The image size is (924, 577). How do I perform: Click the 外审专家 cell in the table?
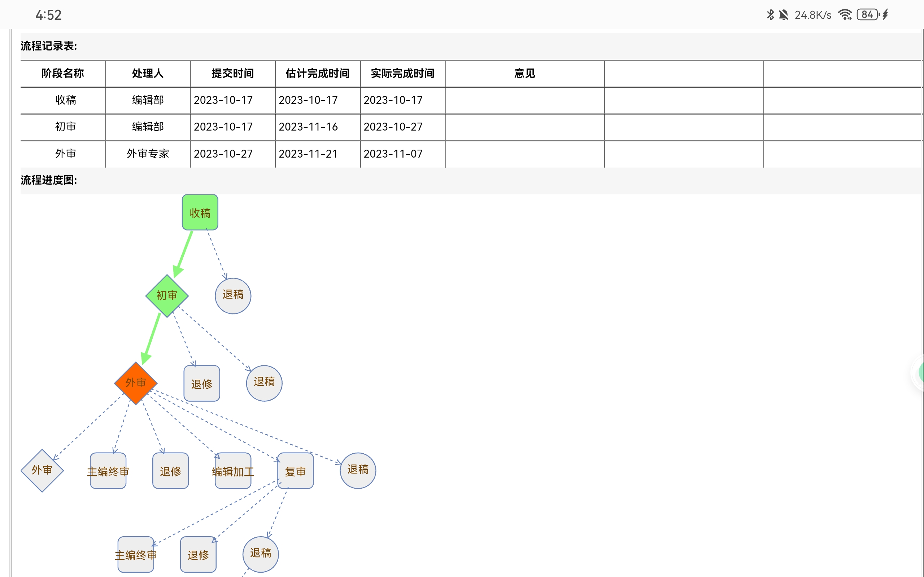tap(148, 154)
